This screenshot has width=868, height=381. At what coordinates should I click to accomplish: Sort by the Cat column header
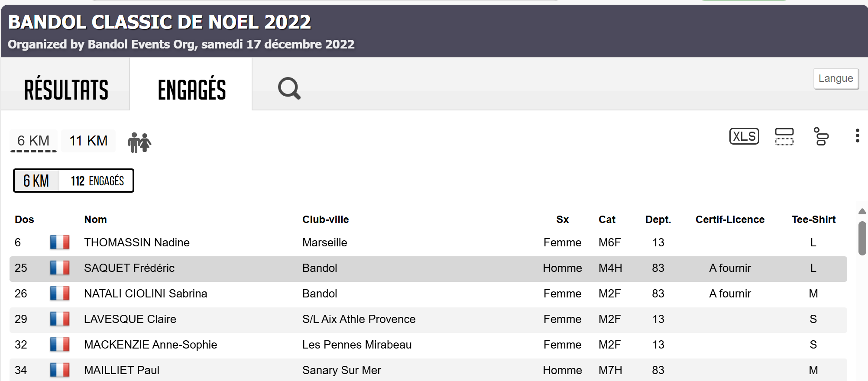(607, 220)
